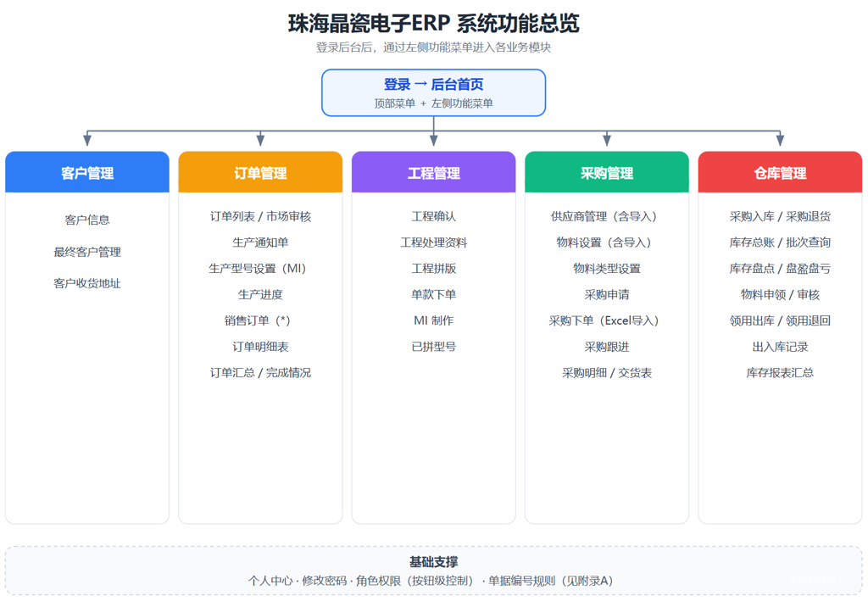This screenshot has height=607, width=868.
Task: Open 已拼型号 item
Action: (433, 347)
